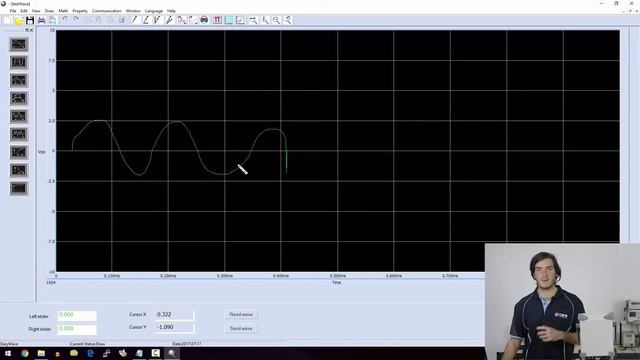Select the fourth waveform preset in left panel
Image resolution: width=640 pixels, height=360 pixels.
[19, 98]
